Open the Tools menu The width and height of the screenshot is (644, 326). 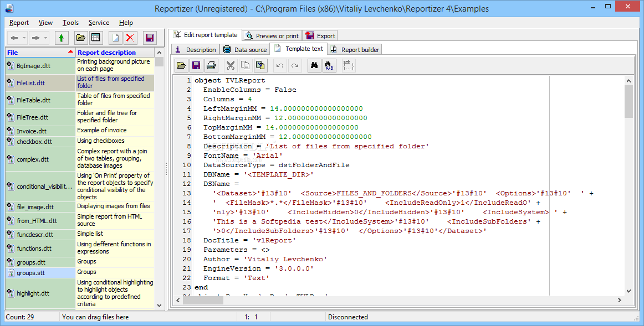(70, 23)
